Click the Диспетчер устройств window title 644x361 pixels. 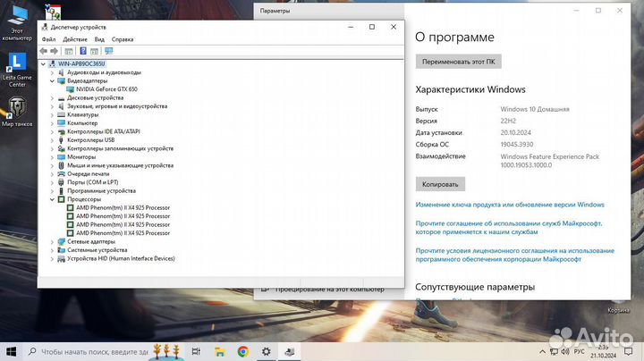[79, 27]
